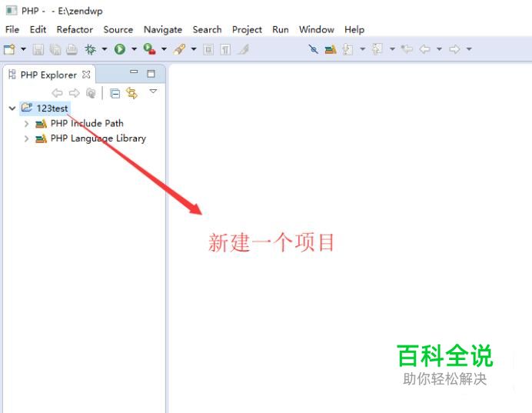Click the application icon in title bar

[12, 11]
